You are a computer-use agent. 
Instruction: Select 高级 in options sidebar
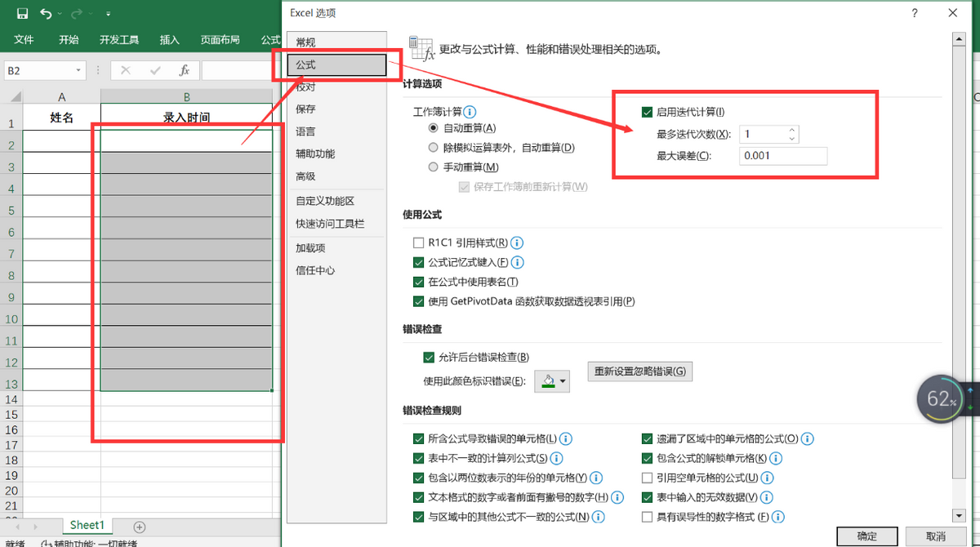[x=338, y=176]
